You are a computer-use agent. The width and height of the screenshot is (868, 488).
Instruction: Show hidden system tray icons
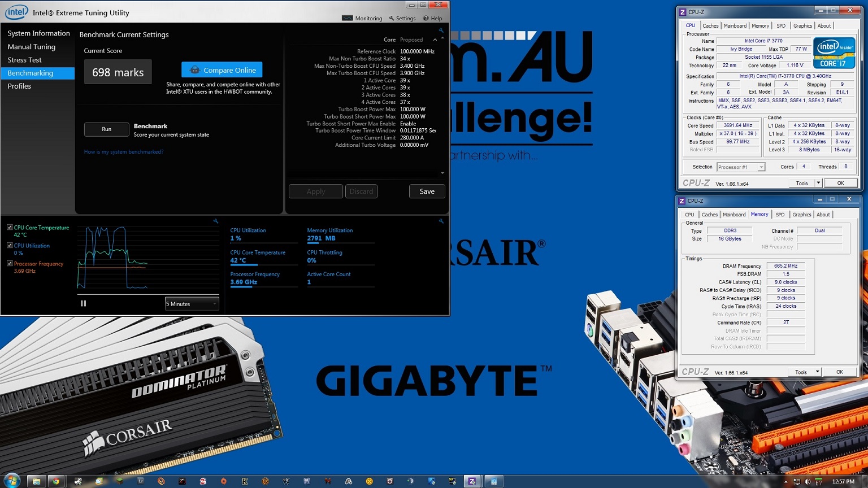tap(785, 482)
